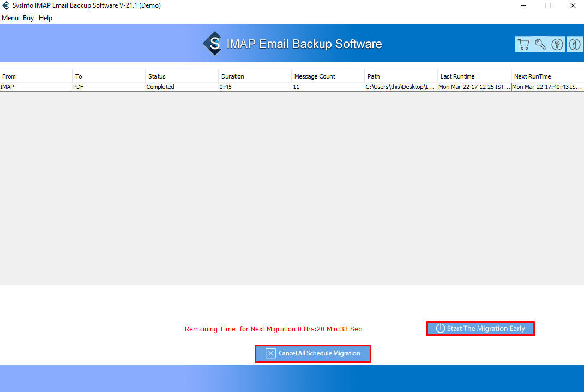Minimize the application window

click(x=523, y=5)
